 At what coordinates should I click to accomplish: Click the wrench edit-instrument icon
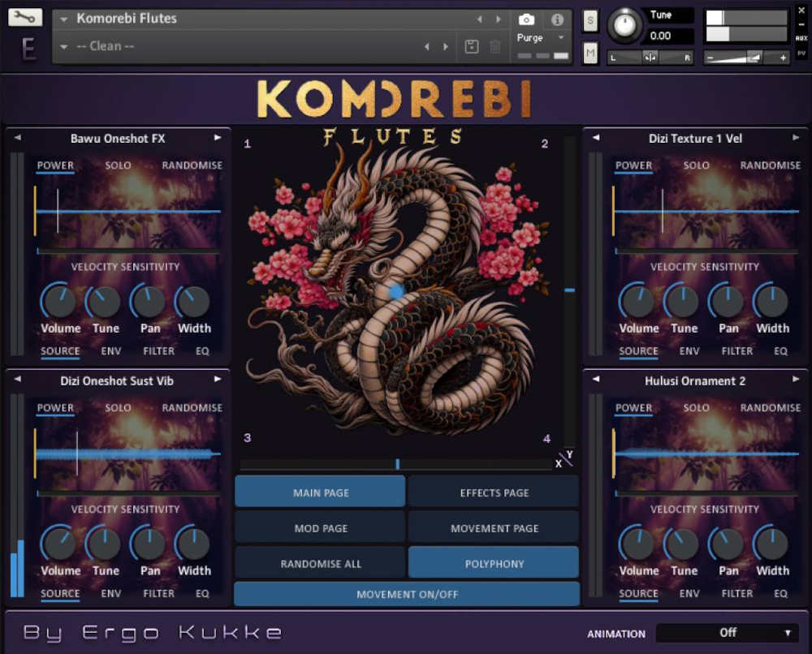coord(24,16)
